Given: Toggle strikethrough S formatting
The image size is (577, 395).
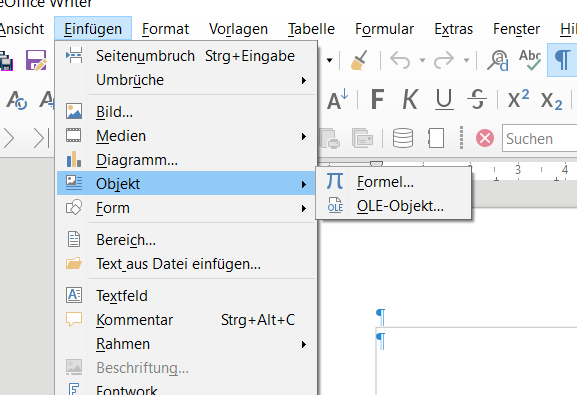Looking at the screenshot, I should click(477, 99).
